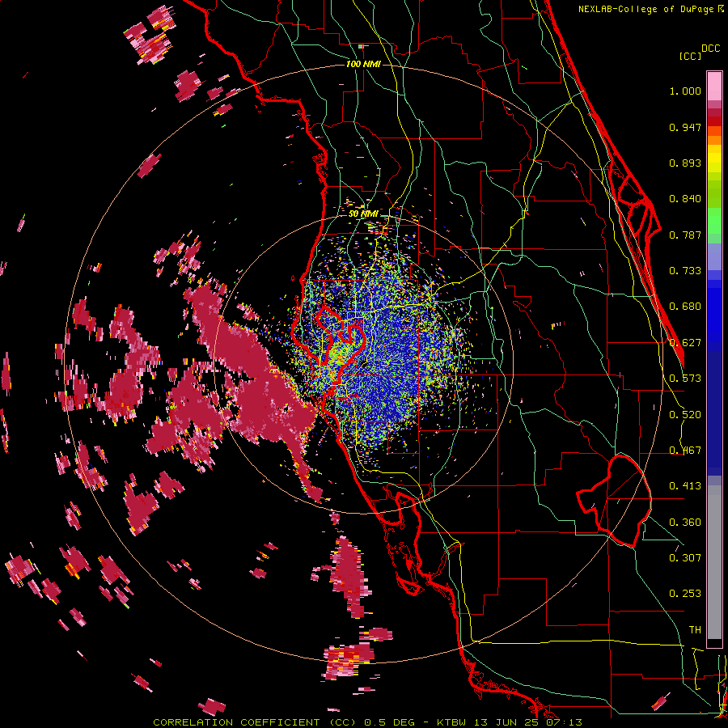Select the 0.787 scale value
The image size is (728, 728).
pyautogui.click(x=685, y=235)
